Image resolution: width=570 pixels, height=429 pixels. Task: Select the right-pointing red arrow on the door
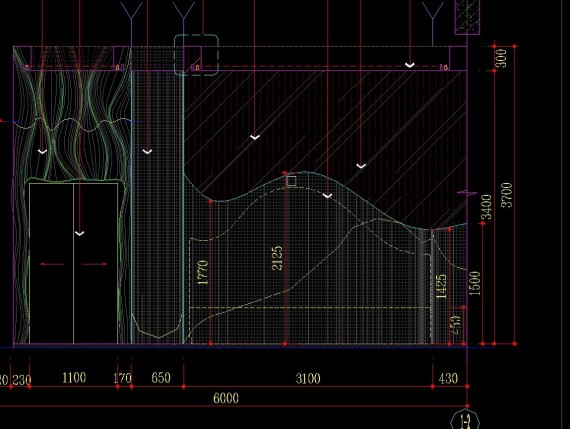click(x=95, y=264)
